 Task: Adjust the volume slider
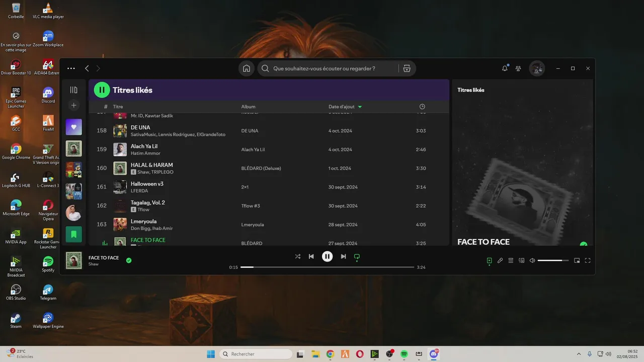pyautogui.click(x=553, y=260)
